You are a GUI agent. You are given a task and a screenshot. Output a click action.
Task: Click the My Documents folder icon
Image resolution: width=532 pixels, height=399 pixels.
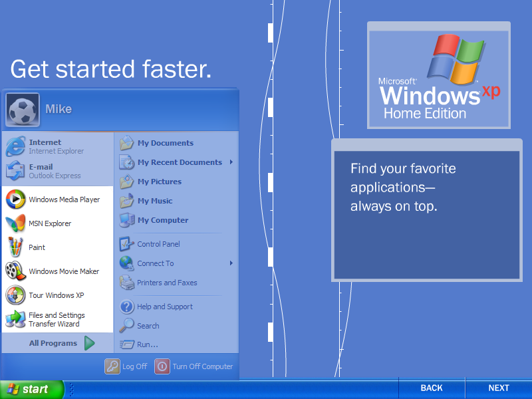point(126,143)
